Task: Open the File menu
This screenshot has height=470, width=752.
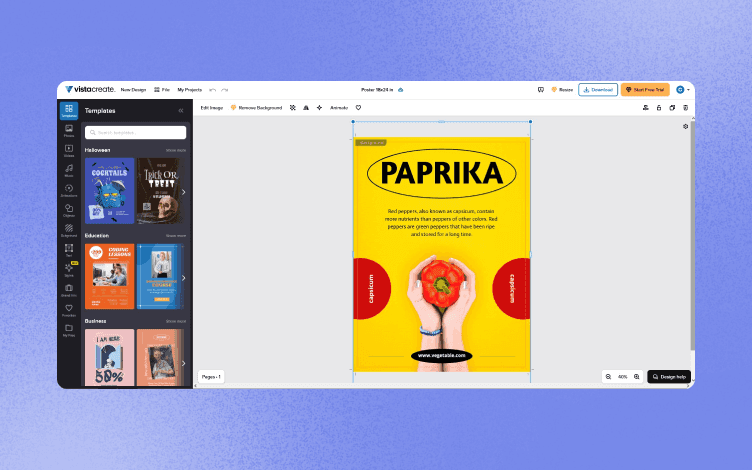Action: tap(162, 90)
